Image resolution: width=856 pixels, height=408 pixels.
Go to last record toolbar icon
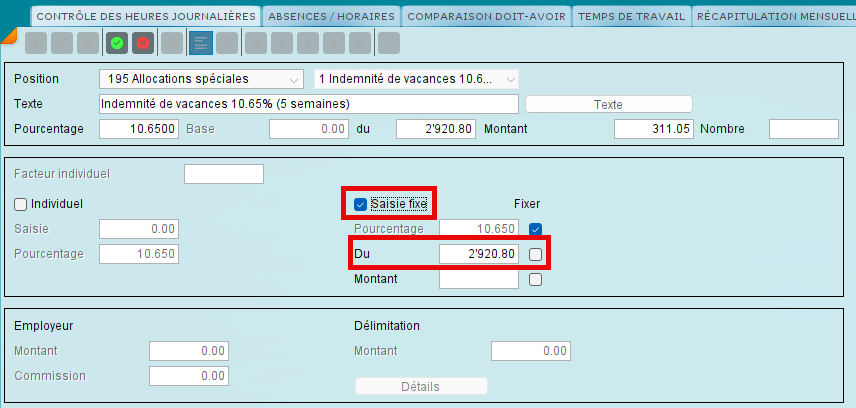pyautogui.click(x=360, y=43)
